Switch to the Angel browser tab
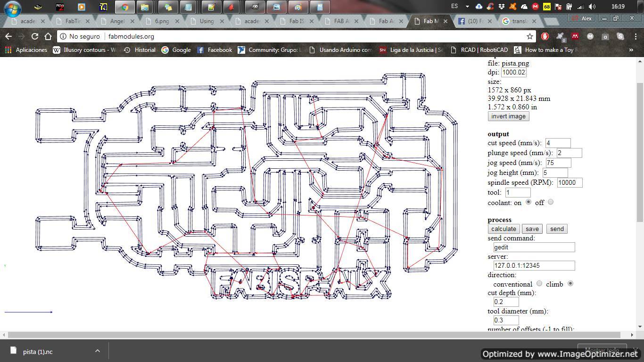 [x=117, y=21]
